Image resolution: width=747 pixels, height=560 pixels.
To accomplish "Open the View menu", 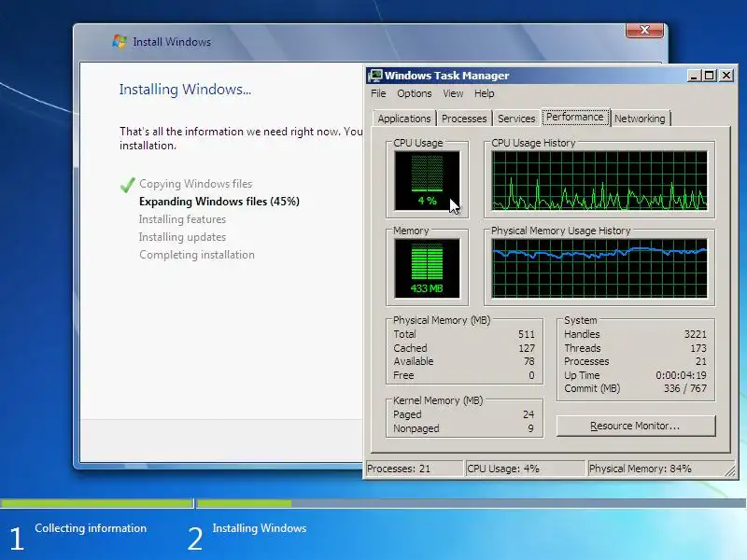I will point(453,93).
